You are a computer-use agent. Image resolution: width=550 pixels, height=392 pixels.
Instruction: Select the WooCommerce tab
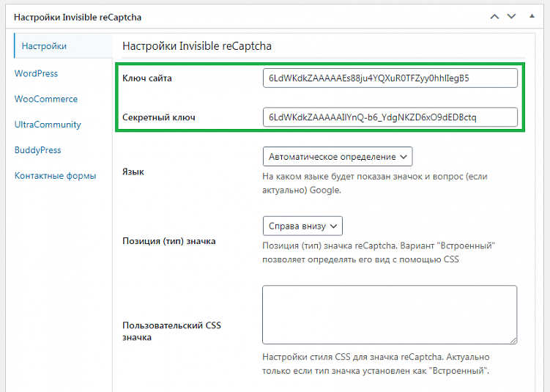(x=45, y=99)
